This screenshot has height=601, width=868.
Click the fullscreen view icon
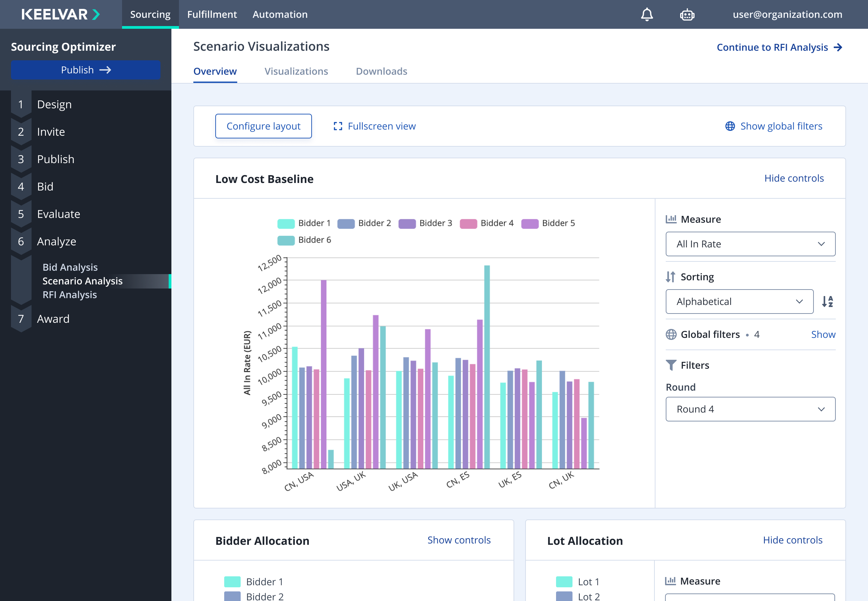pyautogui.click(x=338, y=126)
